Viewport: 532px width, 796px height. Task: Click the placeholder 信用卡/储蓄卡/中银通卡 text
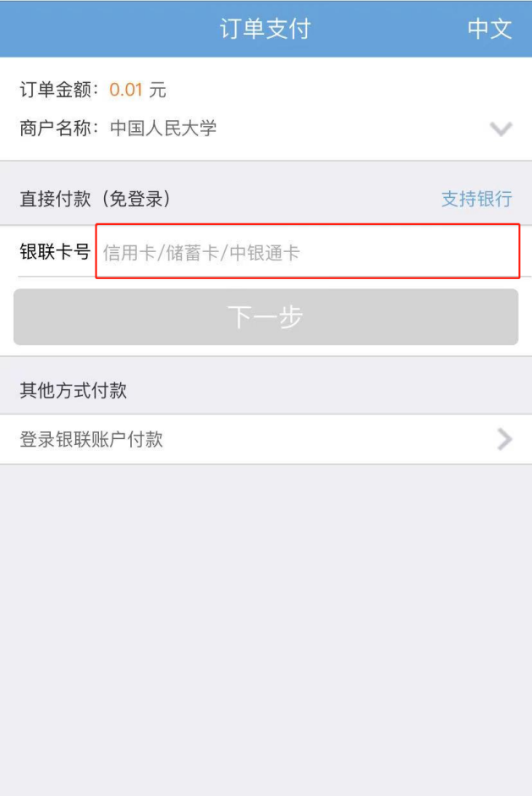click(201, 252)
